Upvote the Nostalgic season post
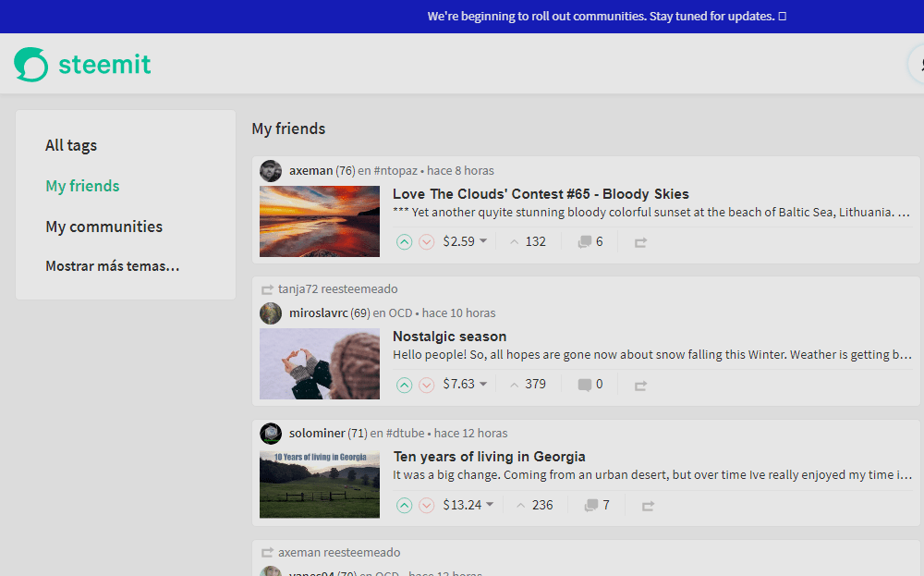Viewport: 924px width, 576px height. pyautogui.click(x=405, y=385)
